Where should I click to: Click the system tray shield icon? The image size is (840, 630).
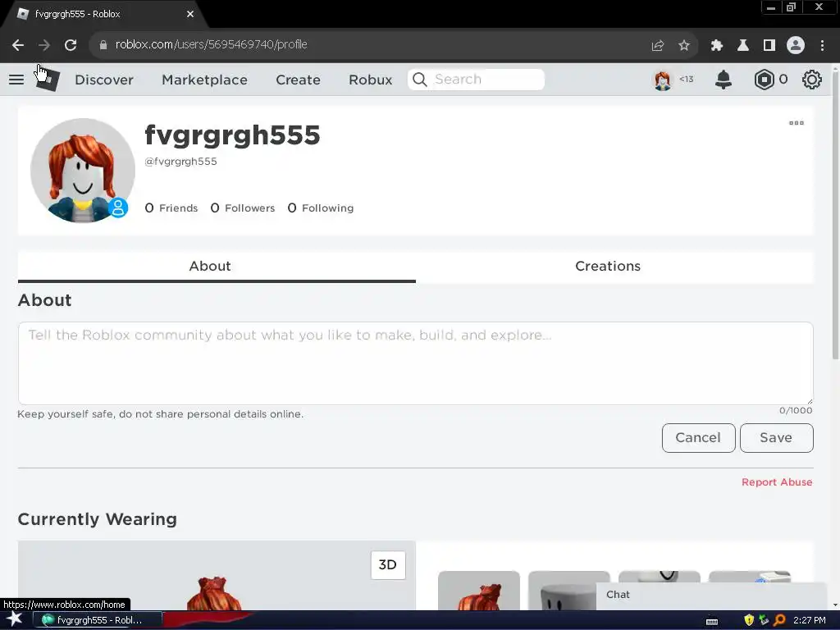748,620
